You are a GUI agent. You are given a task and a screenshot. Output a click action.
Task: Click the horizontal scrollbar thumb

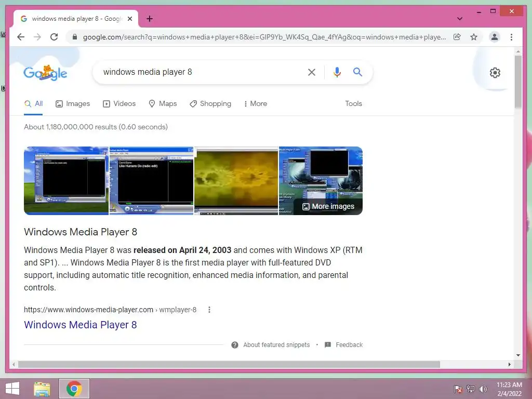point(229,364)
